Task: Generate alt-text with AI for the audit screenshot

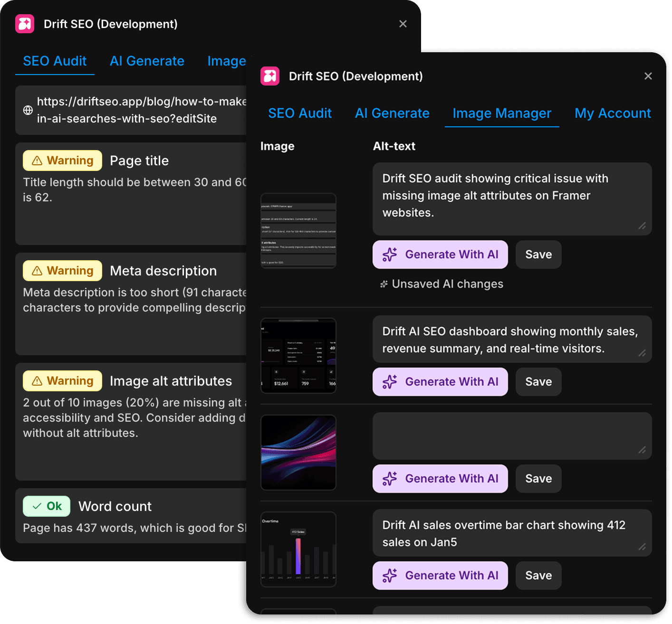Action: [440, 255]
